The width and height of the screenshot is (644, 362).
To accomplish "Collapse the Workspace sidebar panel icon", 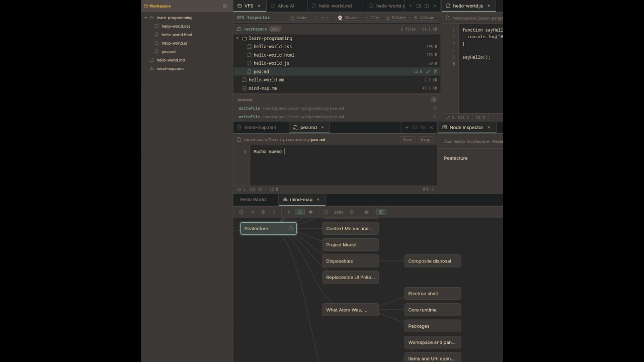I will [x=225, y=6].
